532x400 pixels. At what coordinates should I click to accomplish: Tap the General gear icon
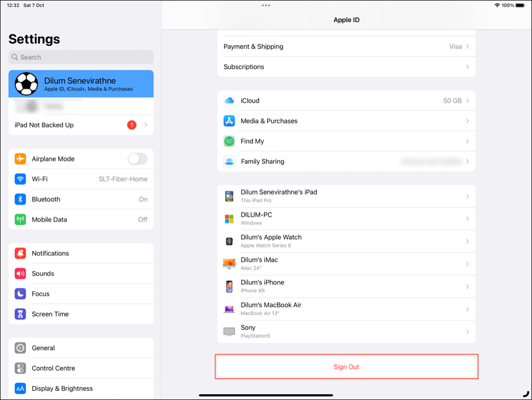click(x=20, y=347)
